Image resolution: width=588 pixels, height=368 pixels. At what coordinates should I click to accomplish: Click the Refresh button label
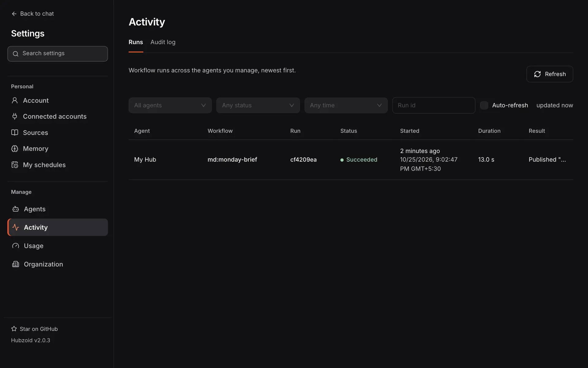tap(555, 74)
